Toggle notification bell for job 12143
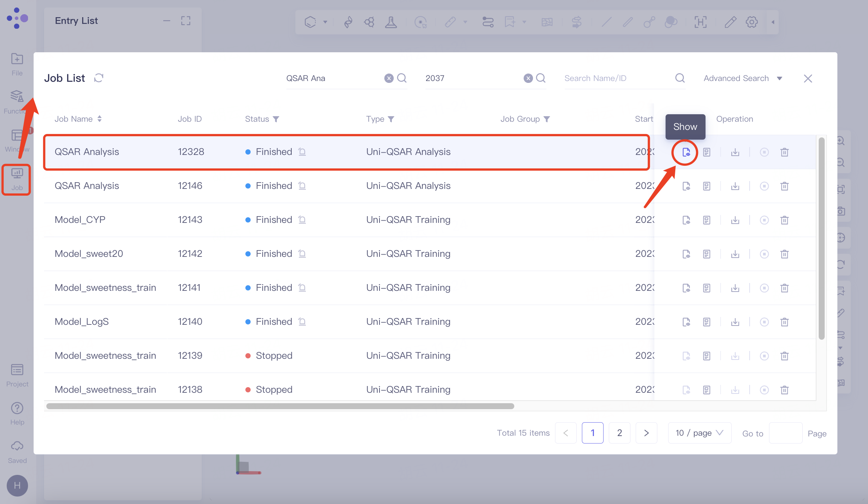 [302, 220]
